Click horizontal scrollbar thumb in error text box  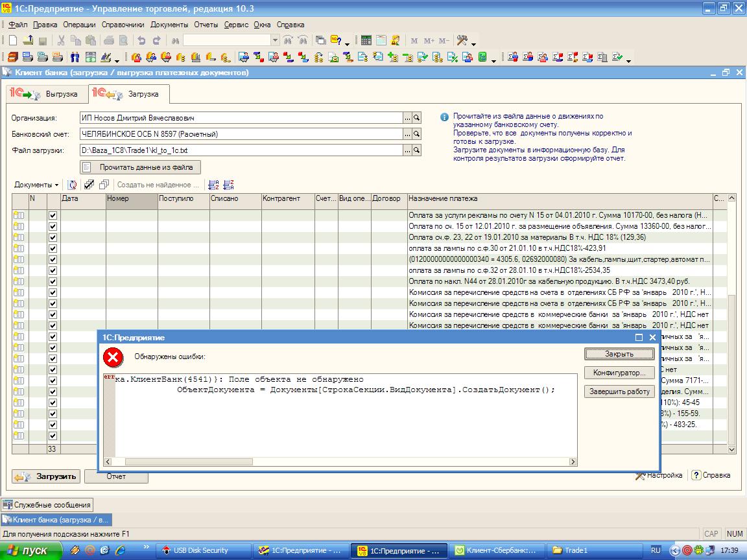point(189,462)
